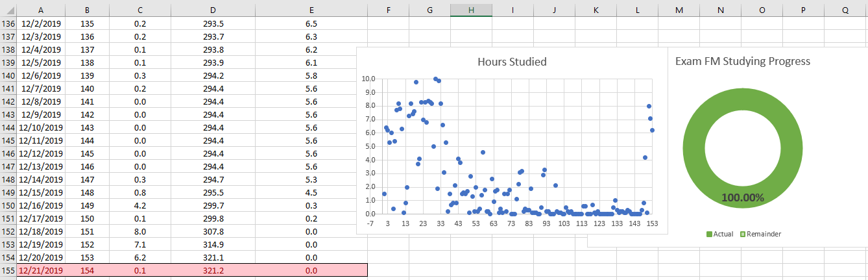Click cell with 4.2 in row 150
Viewport: 868px width, 280px height.
139,205
